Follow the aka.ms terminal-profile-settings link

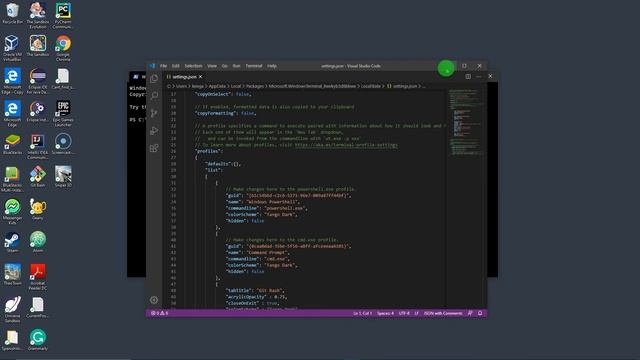pos(346,145)
